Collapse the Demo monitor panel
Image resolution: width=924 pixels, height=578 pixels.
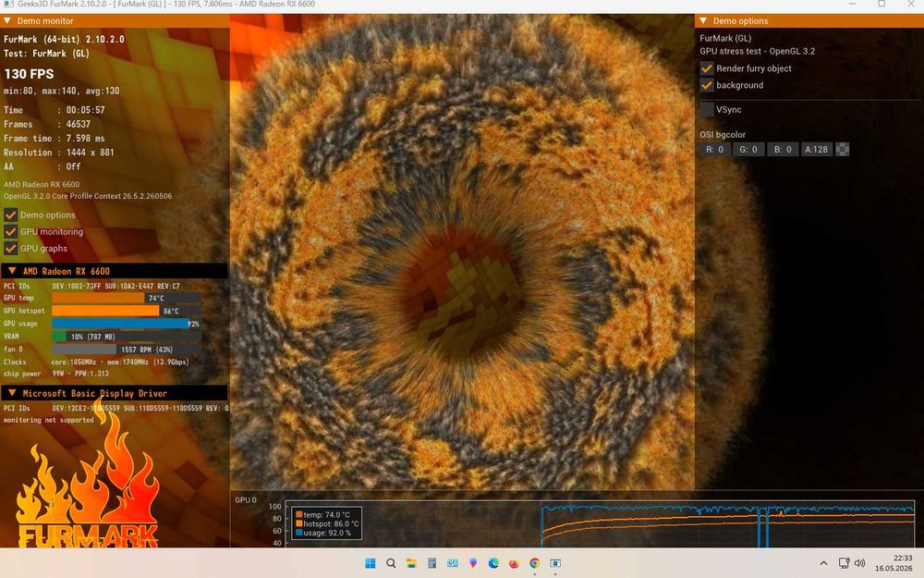pyautogui.click(x=7, y=20)
